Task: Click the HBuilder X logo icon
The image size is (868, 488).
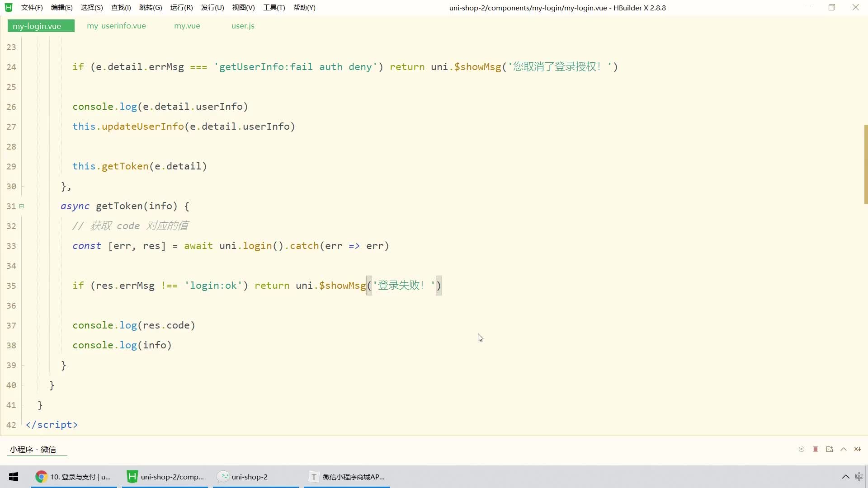Action: point(9,8)
